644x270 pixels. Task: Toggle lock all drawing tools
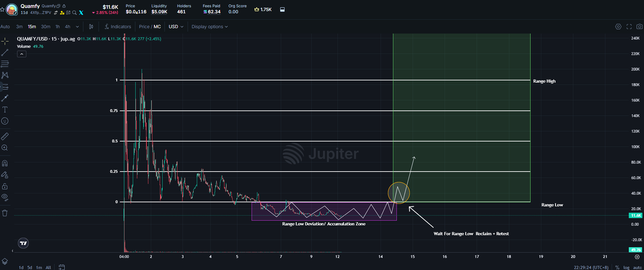5,186
